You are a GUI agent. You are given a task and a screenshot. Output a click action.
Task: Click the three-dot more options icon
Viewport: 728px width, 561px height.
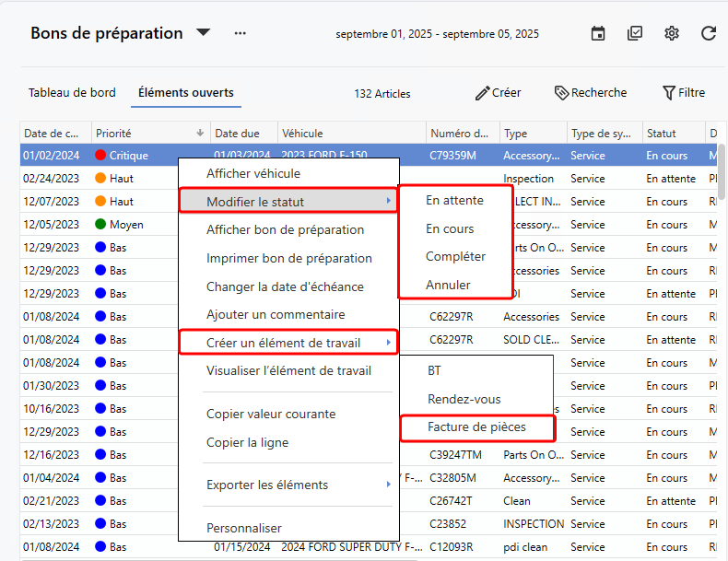[x=241, y=33]
